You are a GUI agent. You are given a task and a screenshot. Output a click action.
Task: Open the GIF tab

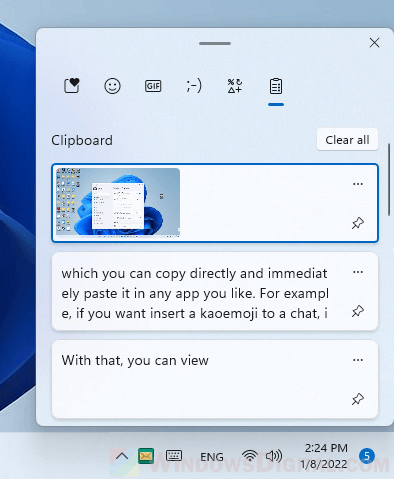tap(153, 86)
